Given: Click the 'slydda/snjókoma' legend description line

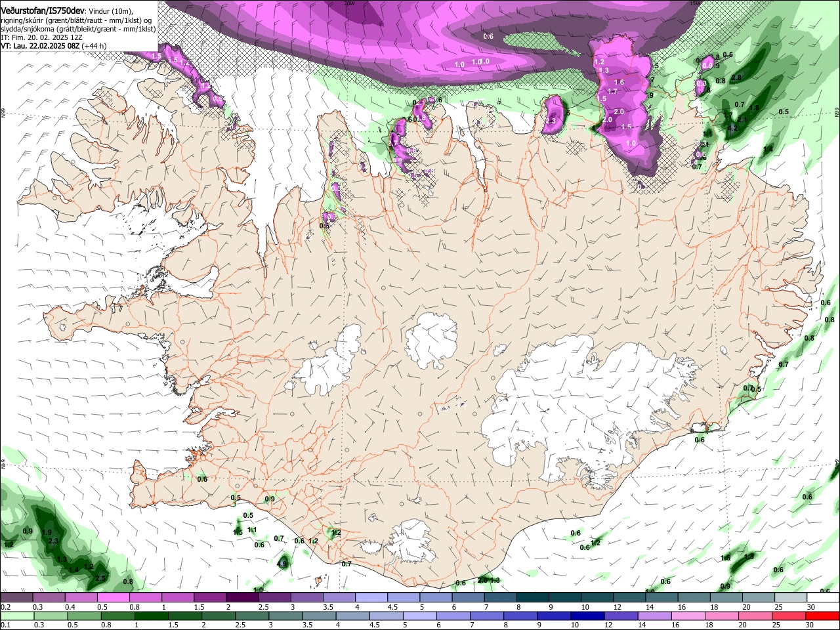Looking at the screenshot, I should tap(78, 29).
